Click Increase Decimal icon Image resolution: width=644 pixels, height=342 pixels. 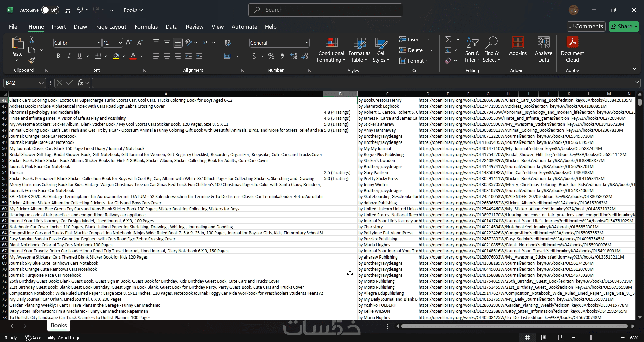[x=294, y=56]
